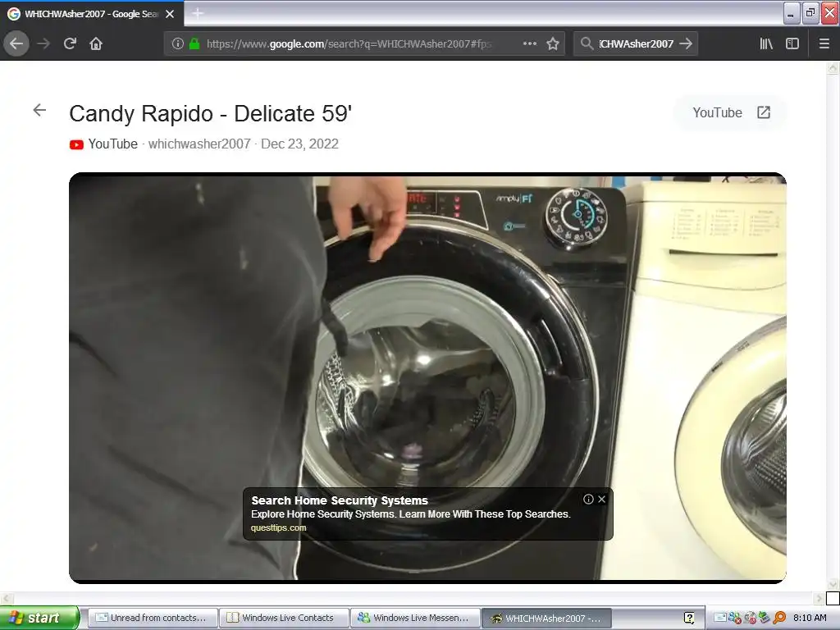Viewport: 840px width, 630px height.
Task: Open the page actions three-dot menu
Action: pyautogui.click(x=529, y=44)
